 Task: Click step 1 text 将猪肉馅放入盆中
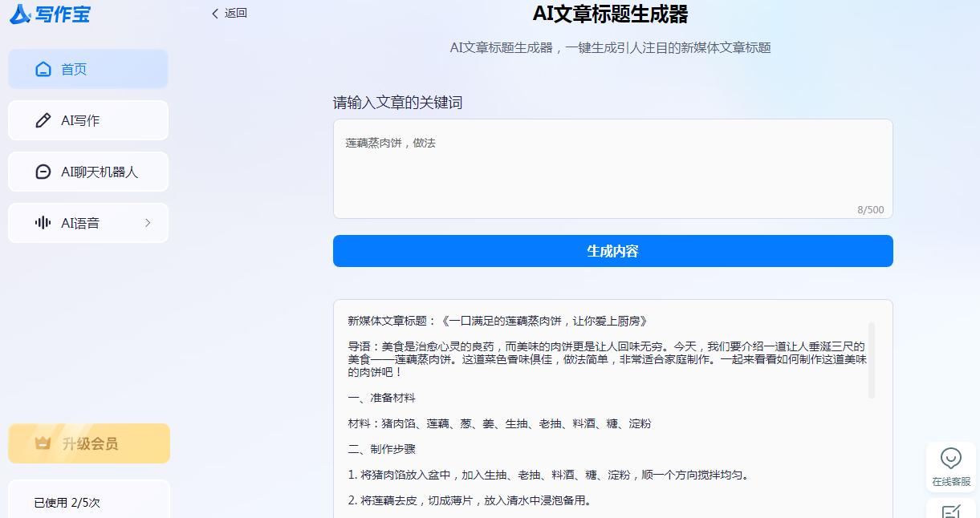[549, 475]
